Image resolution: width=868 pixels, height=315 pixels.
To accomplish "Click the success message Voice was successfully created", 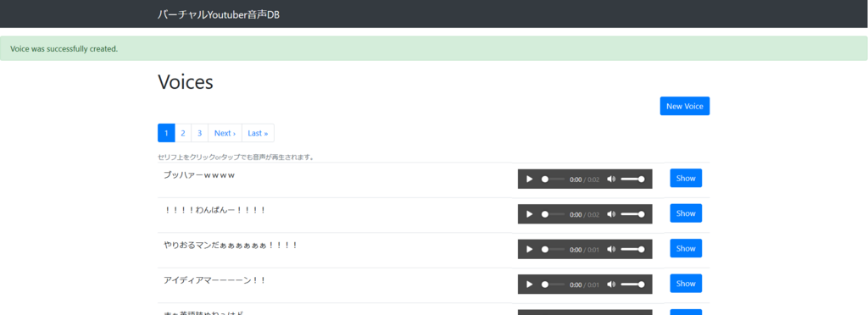I will click(x=64, y=48).
